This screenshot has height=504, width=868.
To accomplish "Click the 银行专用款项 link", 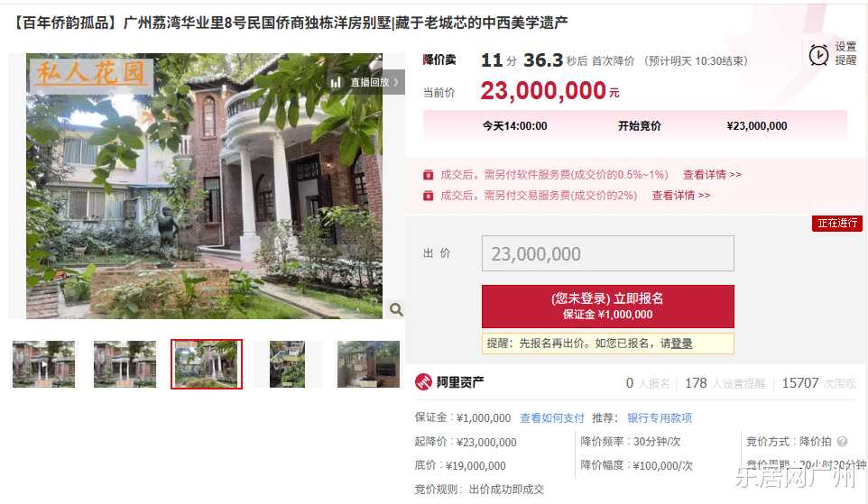I will (660, 418).
